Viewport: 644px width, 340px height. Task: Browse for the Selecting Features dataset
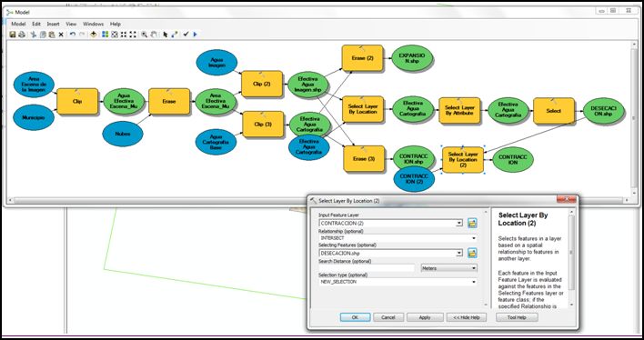(472, 254)
